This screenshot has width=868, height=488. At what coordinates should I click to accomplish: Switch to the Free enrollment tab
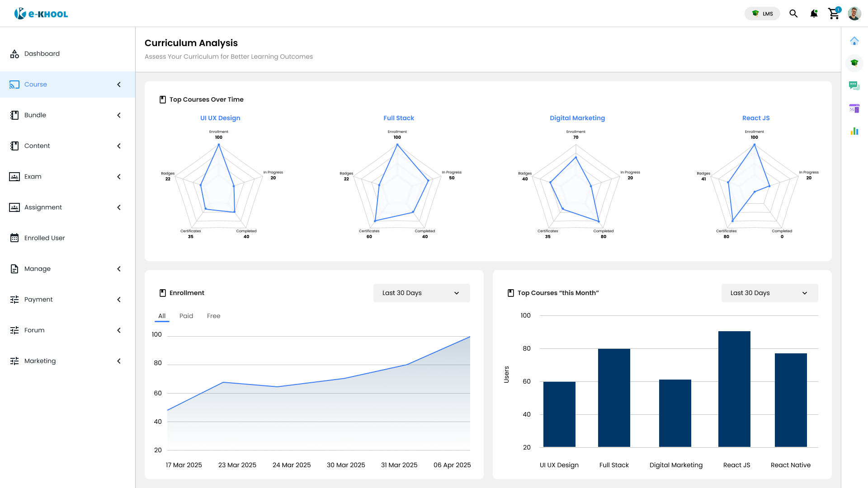(213, 316)
